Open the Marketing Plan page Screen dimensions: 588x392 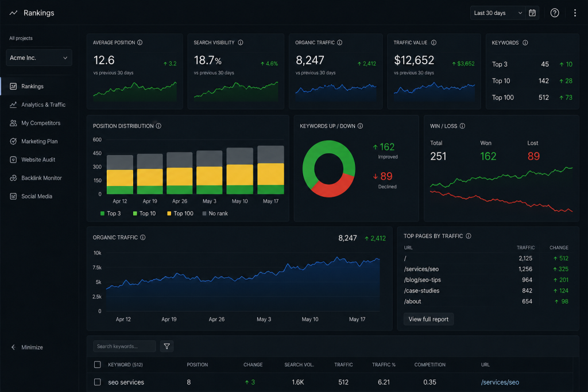40,141
